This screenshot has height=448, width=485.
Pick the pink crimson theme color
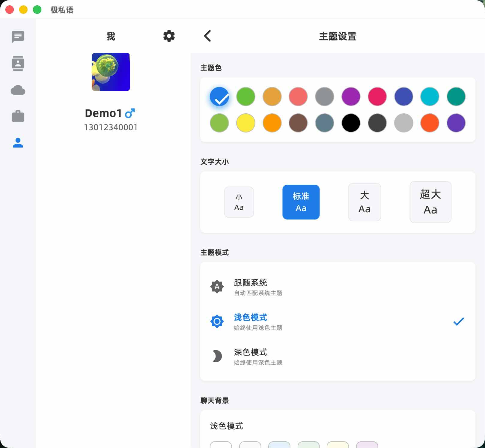(x=377, y=97)
